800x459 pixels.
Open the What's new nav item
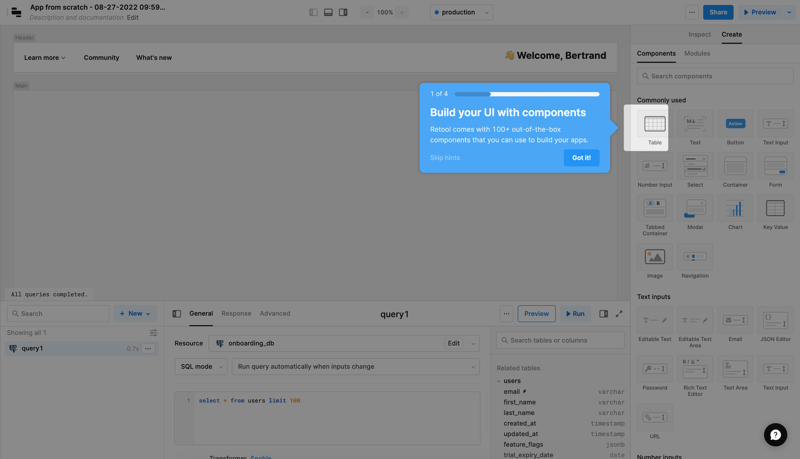[154, 58]
